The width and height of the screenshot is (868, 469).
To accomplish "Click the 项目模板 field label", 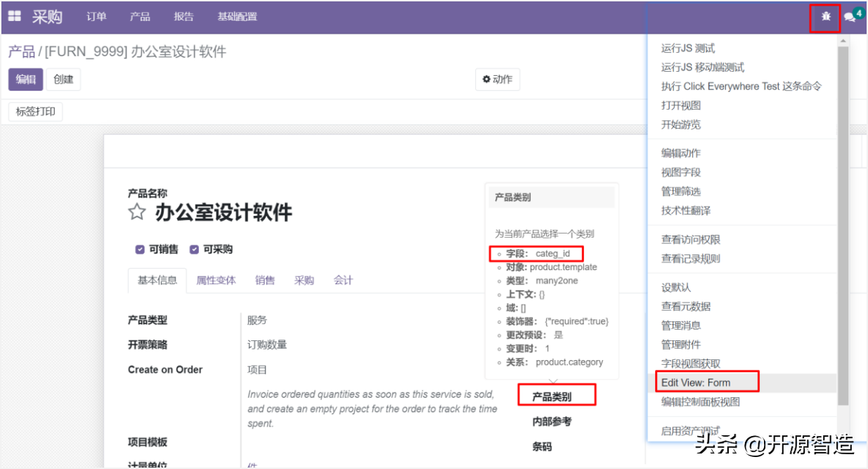I will (148, 442).
